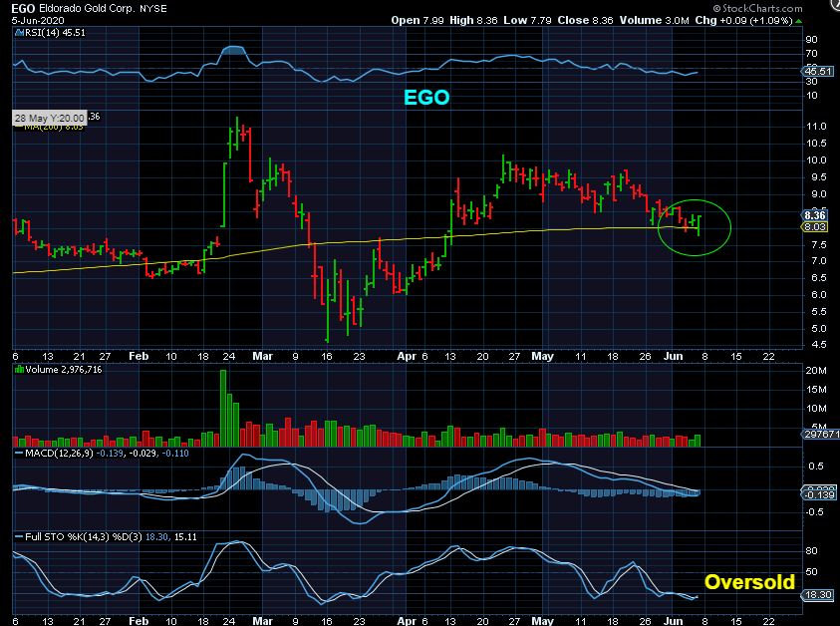Viewport: 840px width, 626px height.
Task: Click the 80 level on the stochastic axis
Action: click(x=812, y=551)
